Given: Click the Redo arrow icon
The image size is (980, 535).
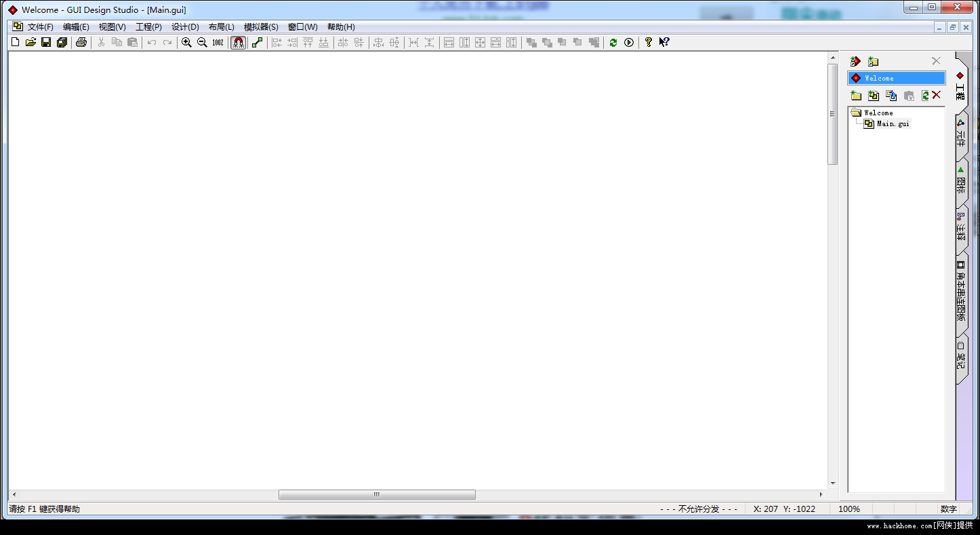Looking at the screenshot, I should point(167,42).
